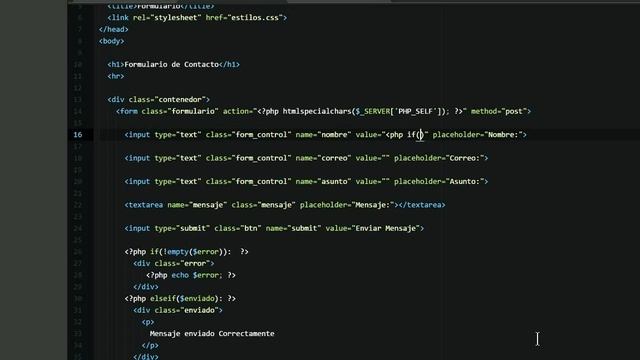The image size is (640, 360).
Task: Click the name="asunto" attribute
Action: coord(323,182)
